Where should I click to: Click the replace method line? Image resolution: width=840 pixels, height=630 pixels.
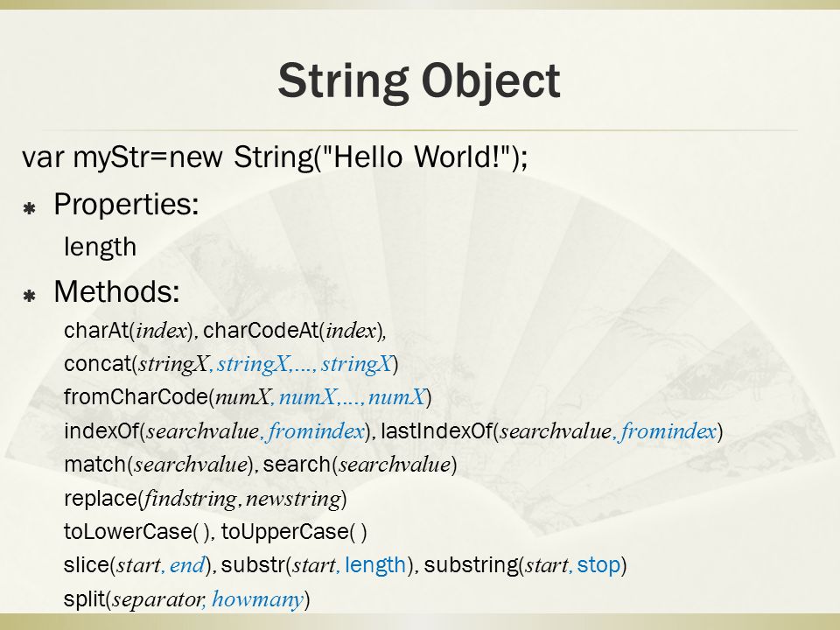coord(205,499)
